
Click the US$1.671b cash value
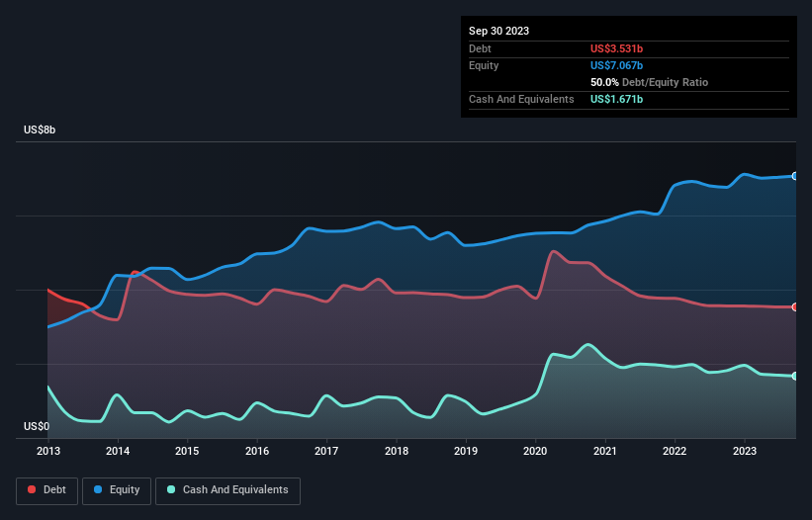[x=616, y=99]
